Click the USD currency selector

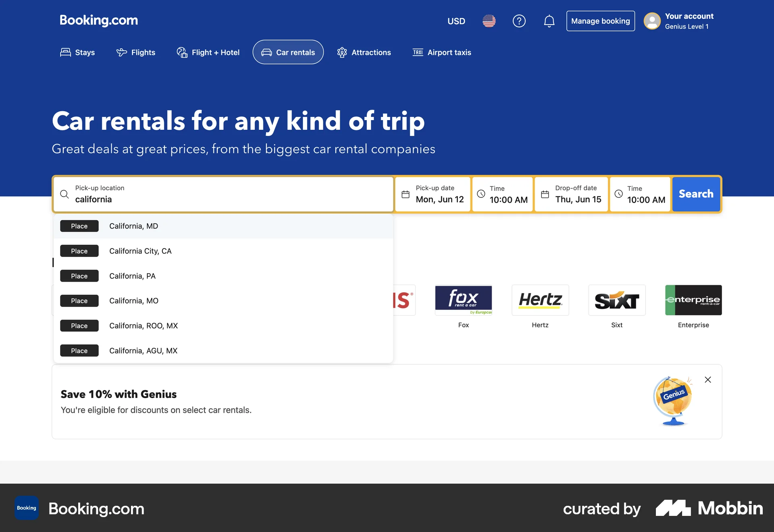pos(456,21)
